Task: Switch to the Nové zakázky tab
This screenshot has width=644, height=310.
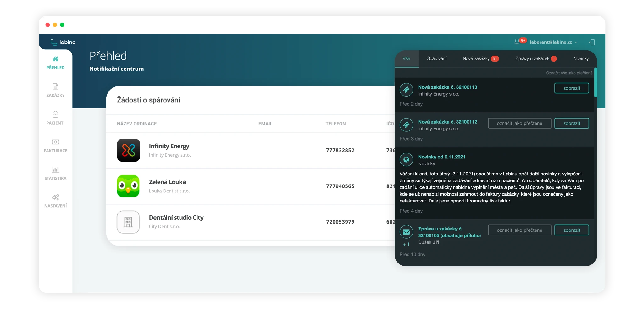Action: [480, 59]
